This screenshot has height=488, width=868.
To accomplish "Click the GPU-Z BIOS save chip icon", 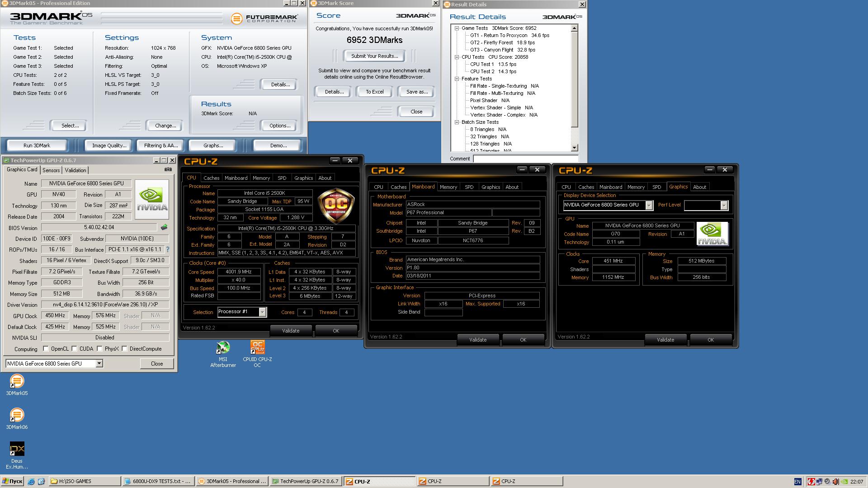I will point(164,227).
